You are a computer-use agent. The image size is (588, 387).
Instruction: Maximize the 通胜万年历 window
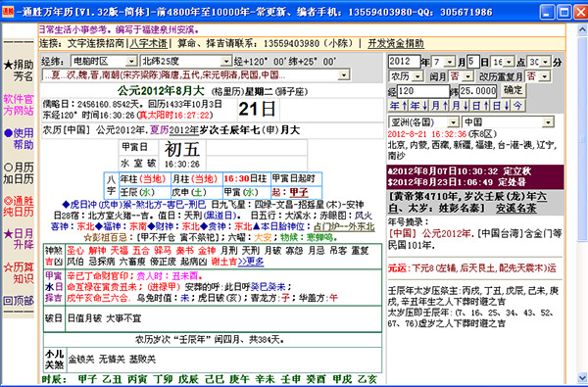(x=564, y=13)
